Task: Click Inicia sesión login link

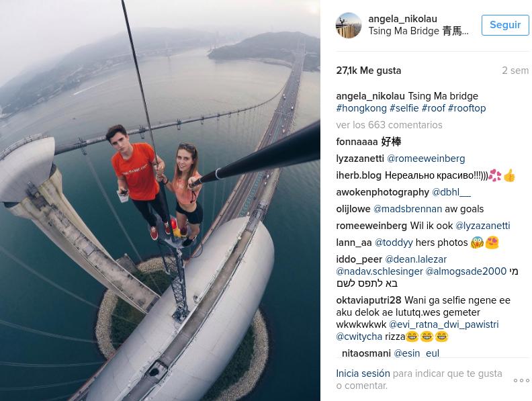Action: coord(363,373)
